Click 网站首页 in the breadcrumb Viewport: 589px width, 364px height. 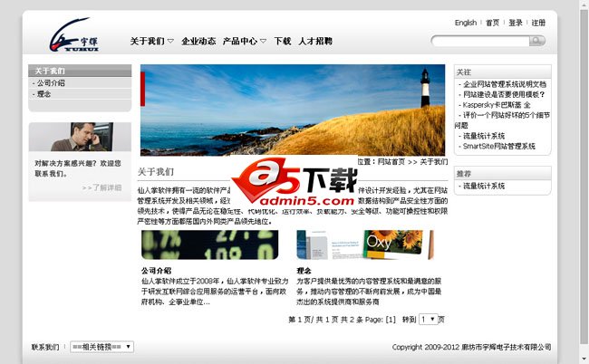pos(391,162)
